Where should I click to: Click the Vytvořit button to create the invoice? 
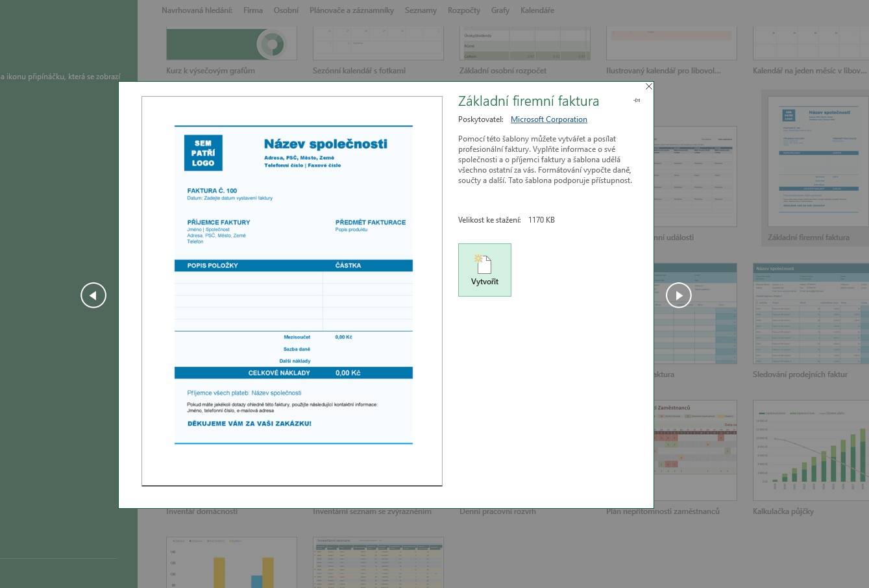(485, 270)
